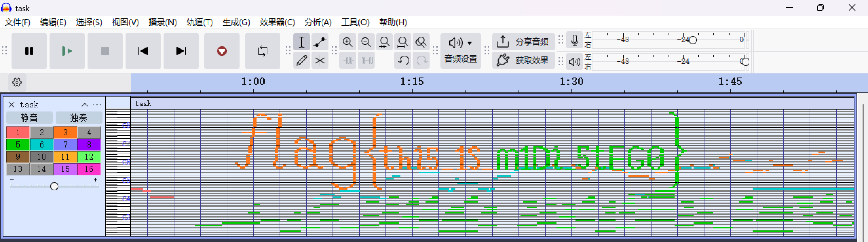Viewport: 868px width, 242px height.
Task: Toggle the Loop playback button
Action: point(262,51)
